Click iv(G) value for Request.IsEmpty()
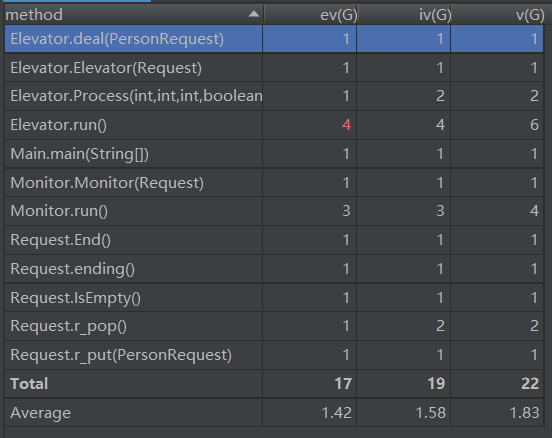Viewport: 552px width, 438px height. point(440,298)
